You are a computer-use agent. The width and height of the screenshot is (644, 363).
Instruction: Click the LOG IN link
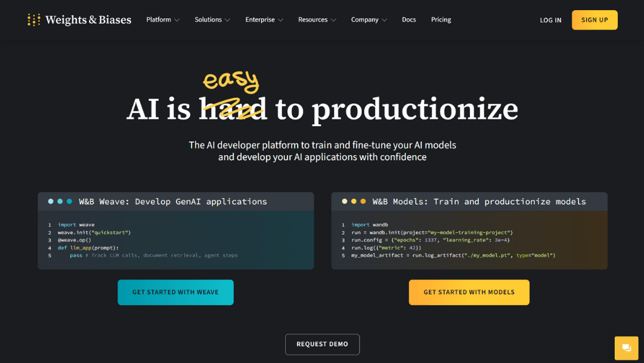(550, 20)
